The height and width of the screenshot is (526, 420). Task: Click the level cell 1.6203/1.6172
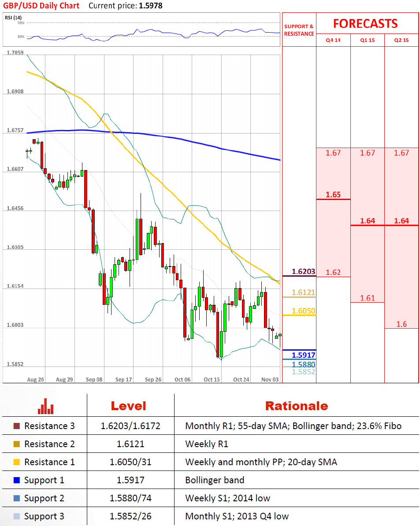pos(130,426)
